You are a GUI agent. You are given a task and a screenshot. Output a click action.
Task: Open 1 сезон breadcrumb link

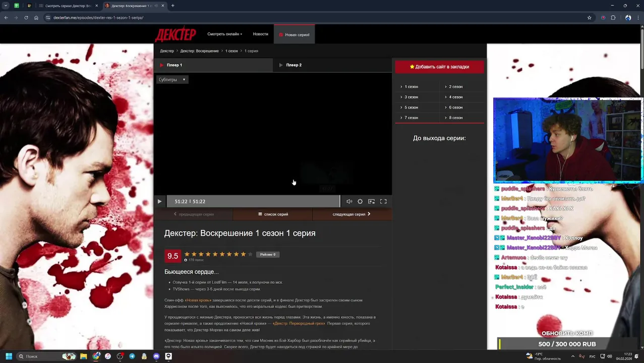(231, 51)
